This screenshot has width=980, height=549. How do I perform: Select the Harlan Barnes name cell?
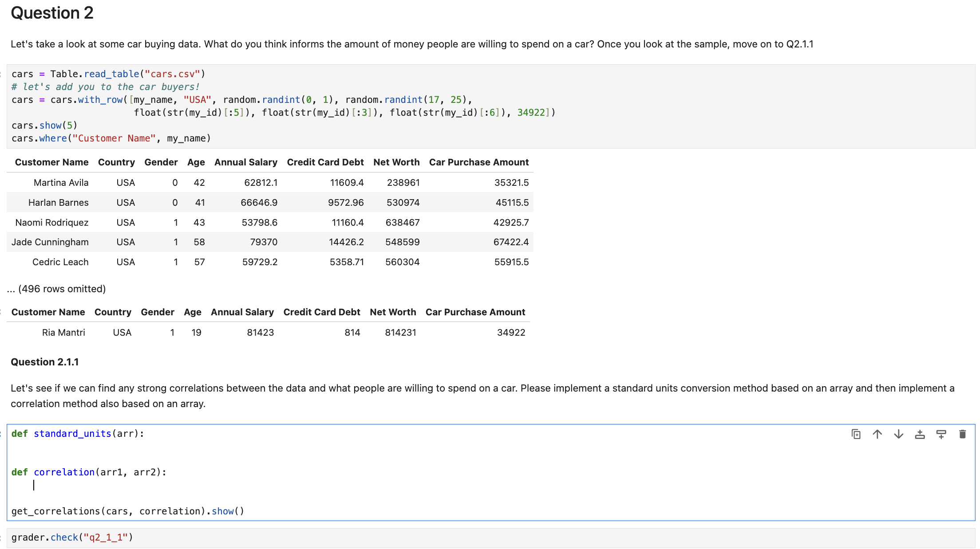tap(59, 203)
